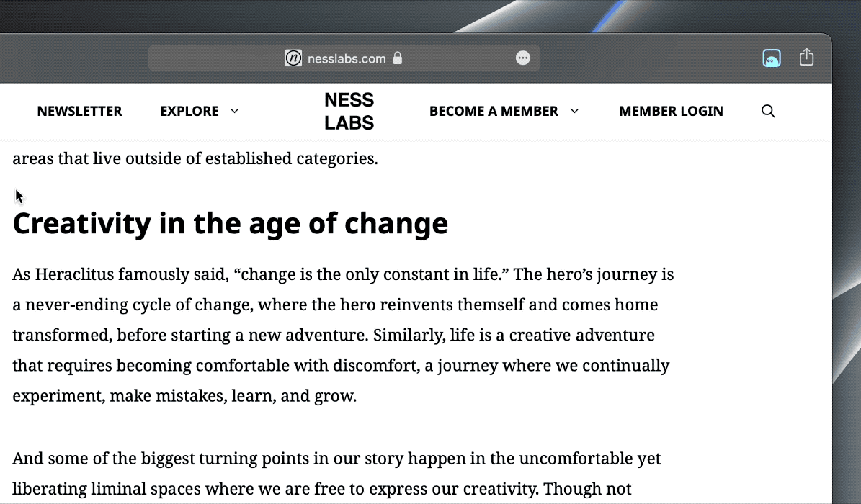
Task: Click the nesslabs.com address text
Action: click(x=347, y=58)
